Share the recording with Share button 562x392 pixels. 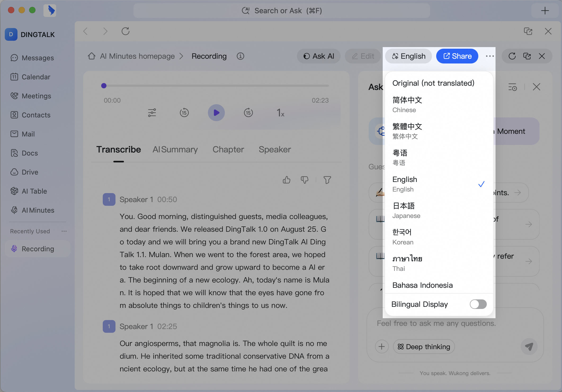coord(457,56)
